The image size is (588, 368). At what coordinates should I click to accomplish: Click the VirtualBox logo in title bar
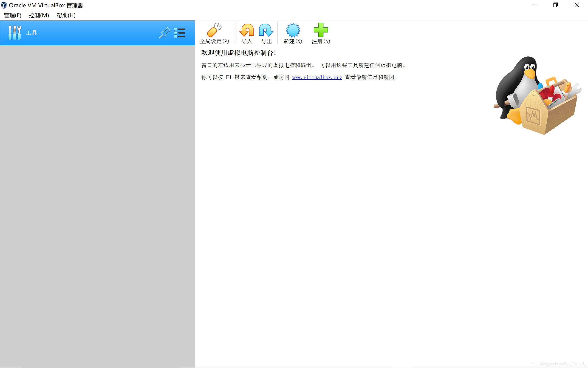(x=4, y=5)
